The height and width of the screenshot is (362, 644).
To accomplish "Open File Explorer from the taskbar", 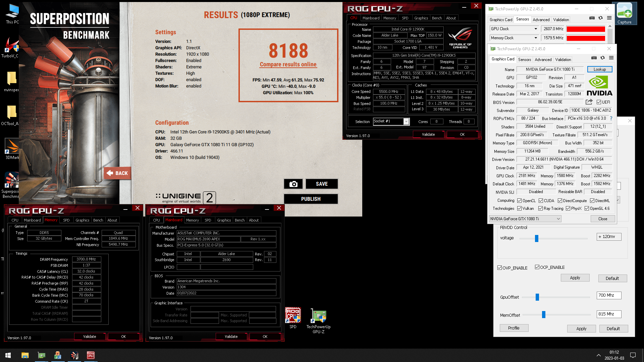I will pyautogui.click(x=25, y=355).
